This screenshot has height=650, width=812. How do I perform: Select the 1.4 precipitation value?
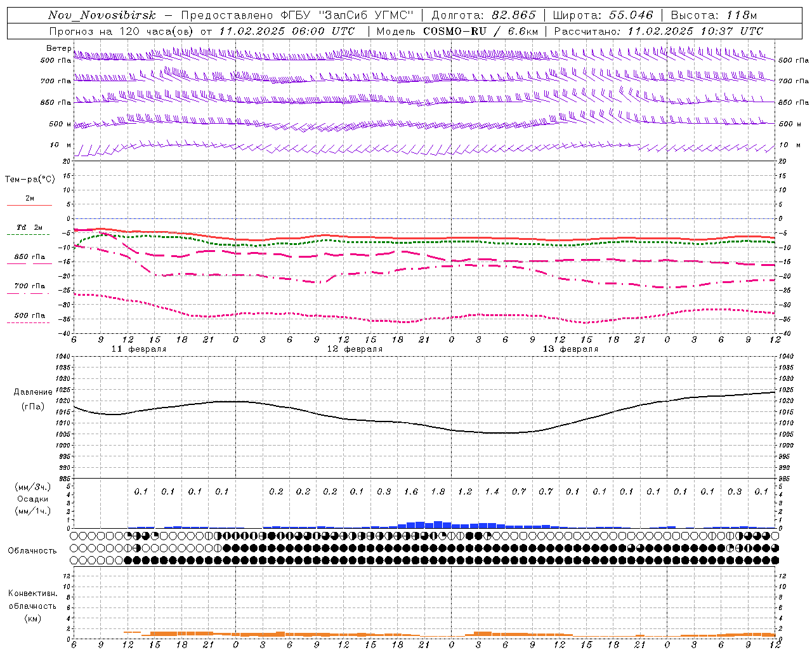[x=492, y=491]
